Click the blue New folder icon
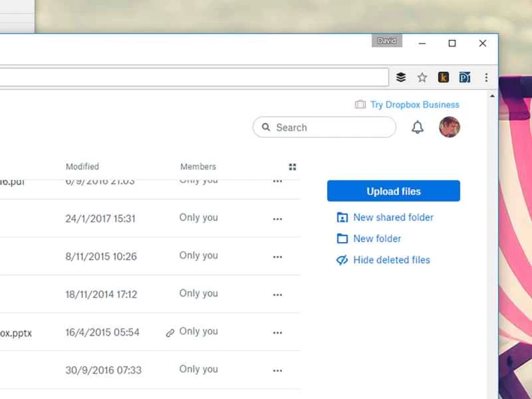532x399 pixels. (x=342, y=239)
